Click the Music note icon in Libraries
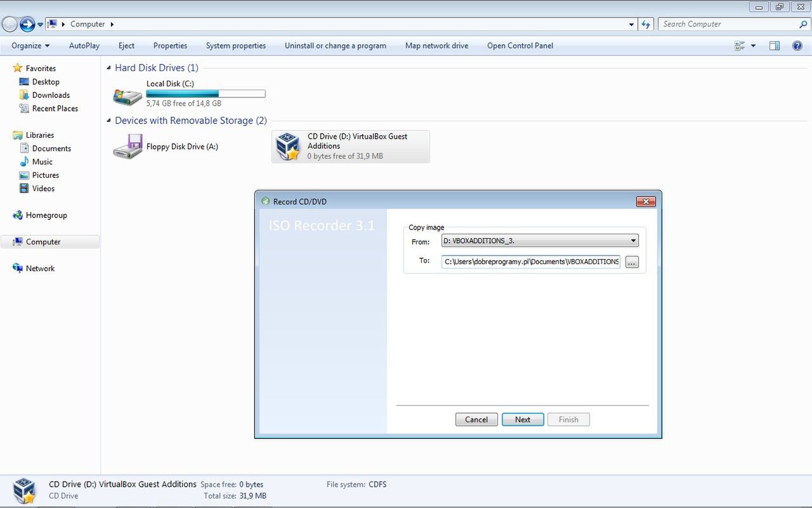812x508 pixels. 24,162
